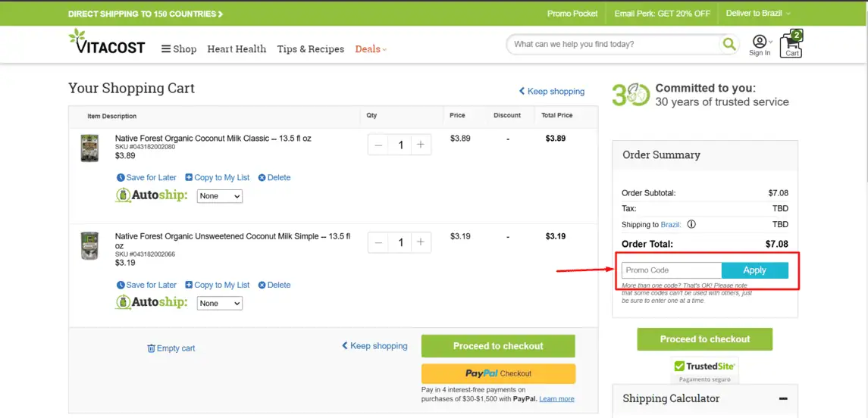Decrease quantity for Coconut Milk Classic
Image resolution: width=868 pixels, height=418 pixels.
tap(378, 145)
